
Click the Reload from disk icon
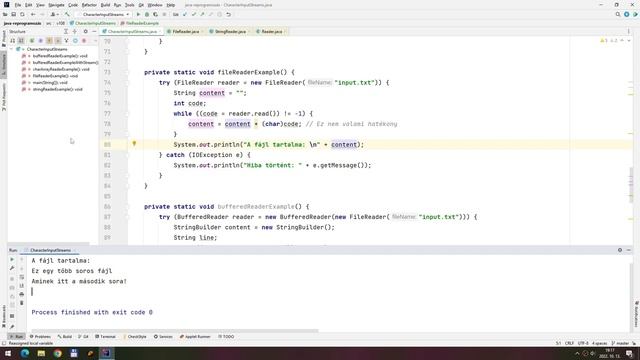22,14
